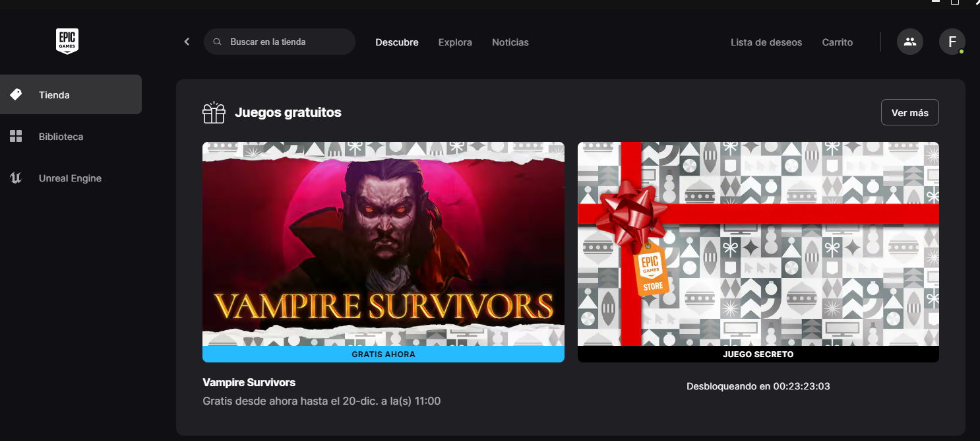Viewport: 980px width, 441px height.
Task: Focus the Buscar en la tienda field
Action: pos(280,42)
